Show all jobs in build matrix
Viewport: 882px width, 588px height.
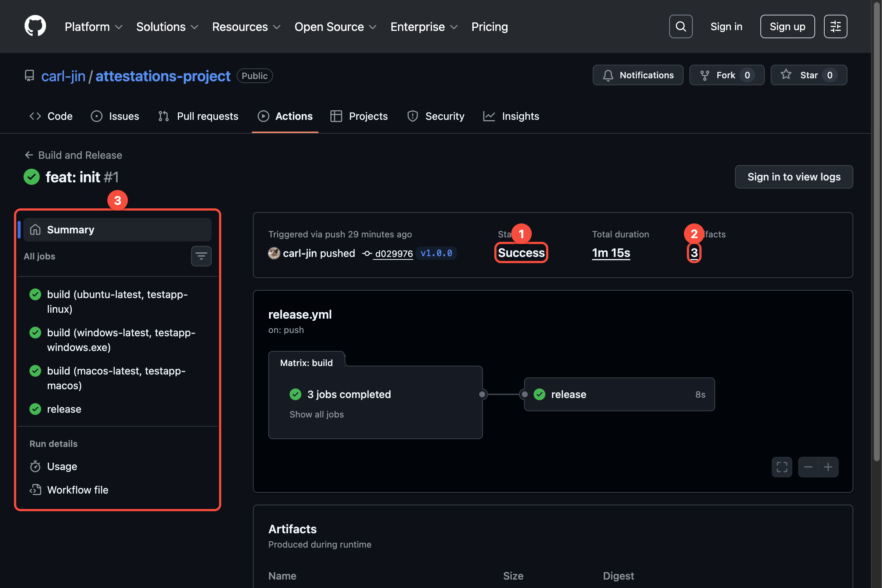[316, 414]
